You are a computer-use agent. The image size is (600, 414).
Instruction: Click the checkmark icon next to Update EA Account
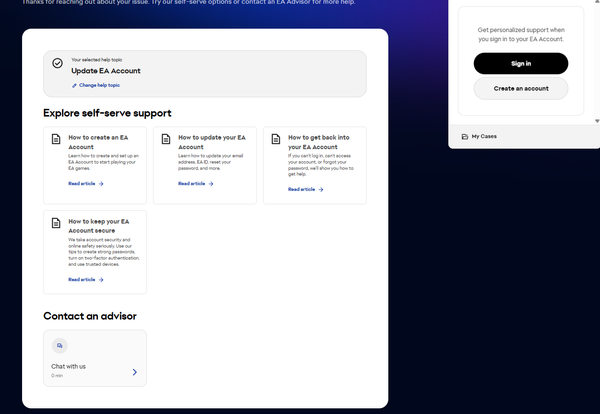click(58, 63)
